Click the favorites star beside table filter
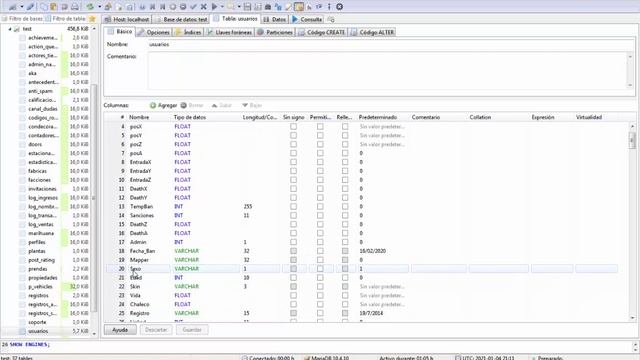Image resolution: width=640 pixels, height=360 pixels. [x=92, y=19]
